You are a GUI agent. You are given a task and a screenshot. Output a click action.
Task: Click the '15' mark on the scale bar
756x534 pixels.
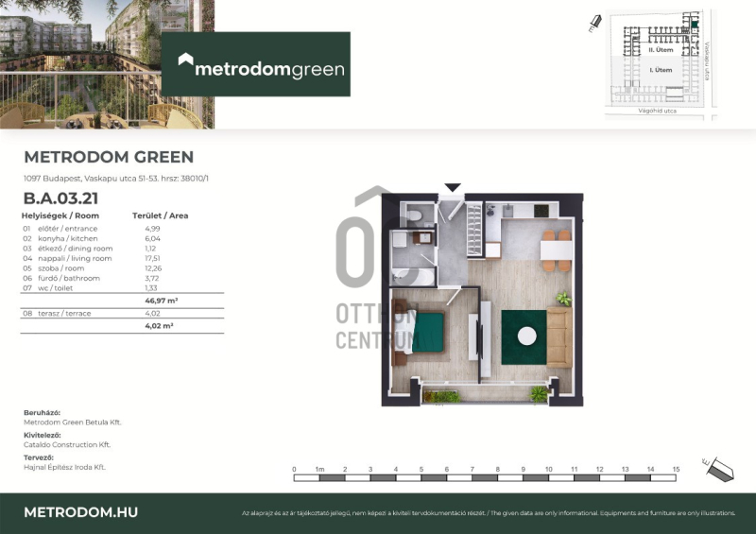tap(676, 469)
